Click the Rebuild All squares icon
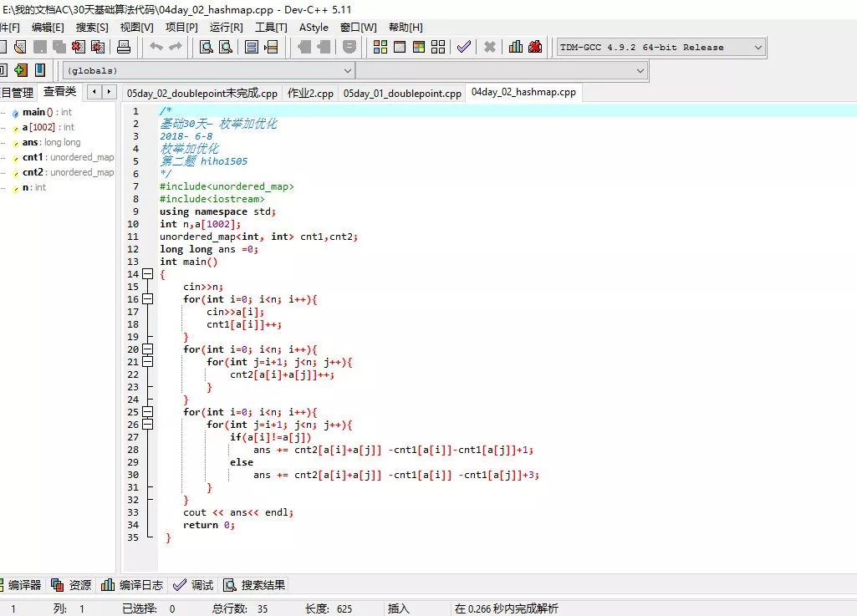The width and height of the screenshot is (857, 616). 438,47
